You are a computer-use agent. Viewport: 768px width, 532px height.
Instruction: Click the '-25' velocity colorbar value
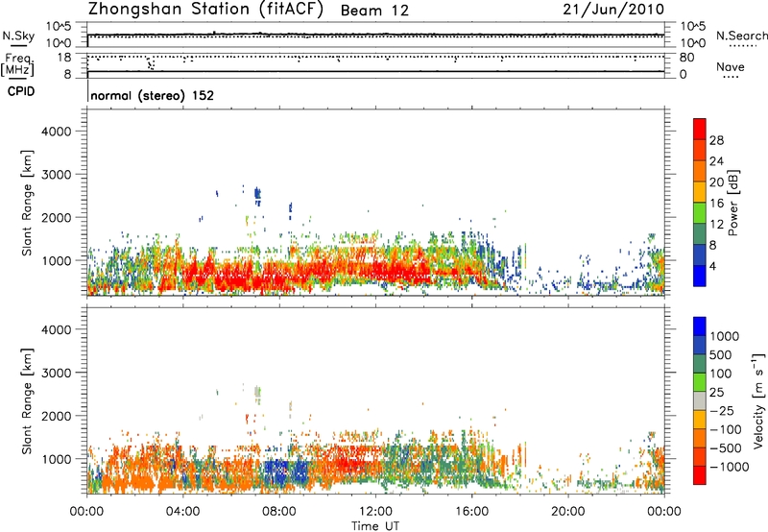(722, 411)
